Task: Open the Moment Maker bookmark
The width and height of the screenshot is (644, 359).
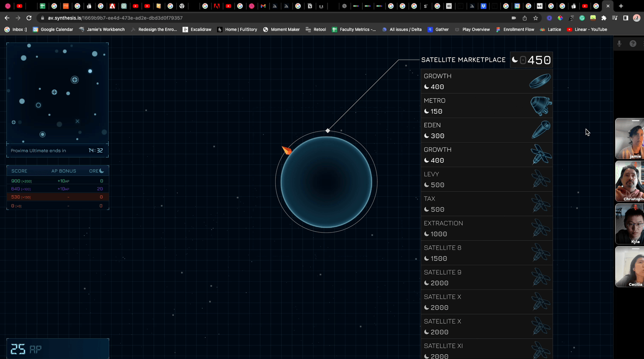Action: tap(282, 29)
